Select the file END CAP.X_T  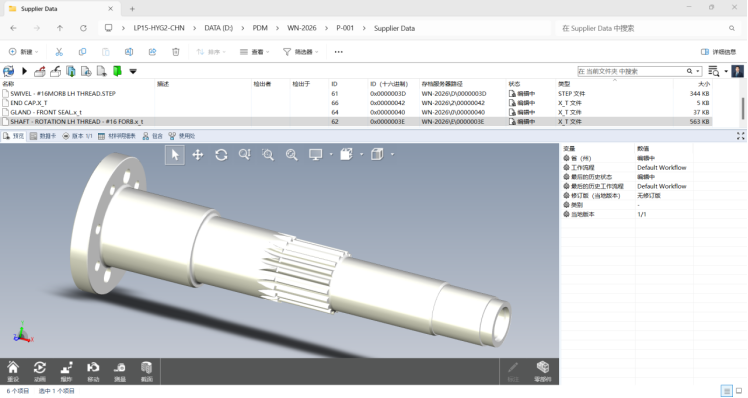tap(29, 103)
